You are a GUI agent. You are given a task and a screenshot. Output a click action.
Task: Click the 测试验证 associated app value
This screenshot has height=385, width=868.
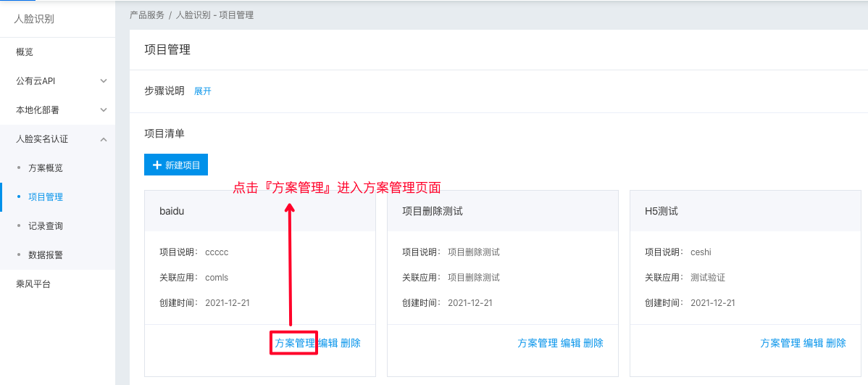[707, 278]
